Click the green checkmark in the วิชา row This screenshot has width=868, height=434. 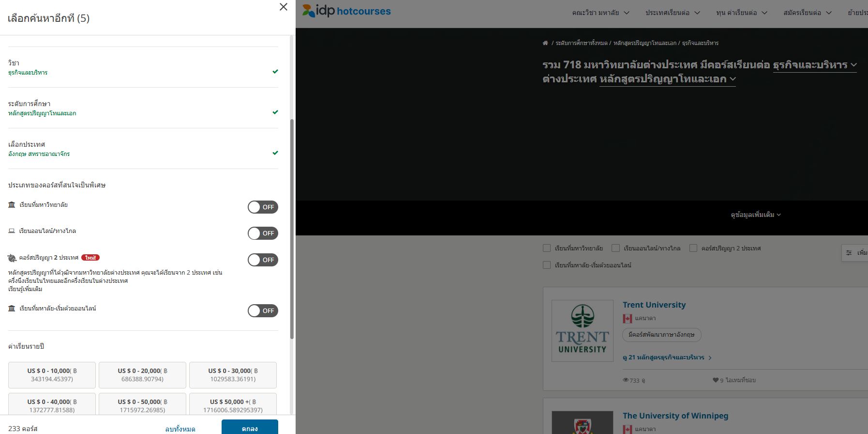[x=275, y=72]
